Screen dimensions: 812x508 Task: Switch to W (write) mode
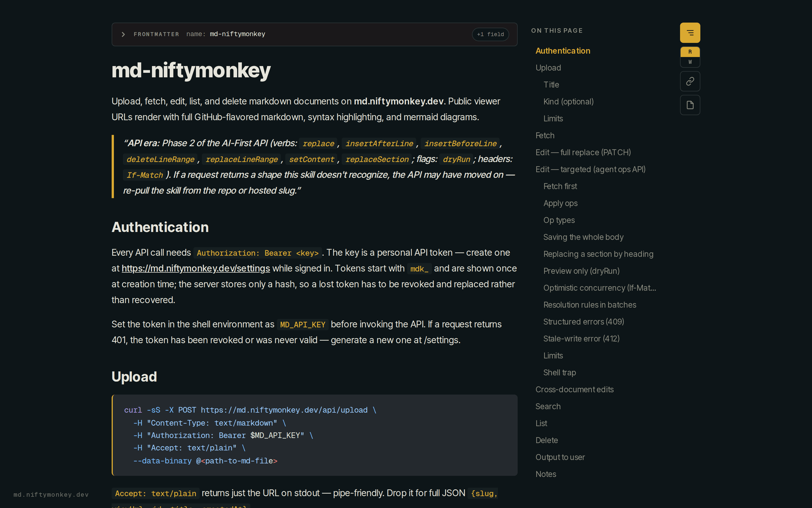[x=690, y=62]
